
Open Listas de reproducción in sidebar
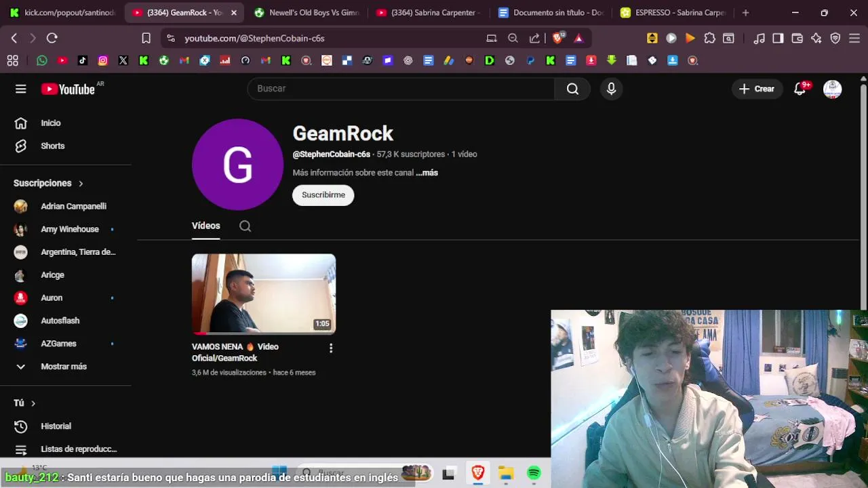[66, 449]
